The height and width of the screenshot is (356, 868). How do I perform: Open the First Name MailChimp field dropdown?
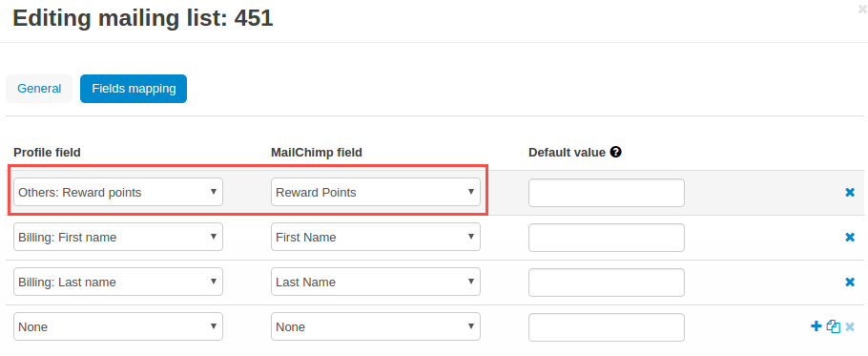pyautogui.click(x=375, y=237)
